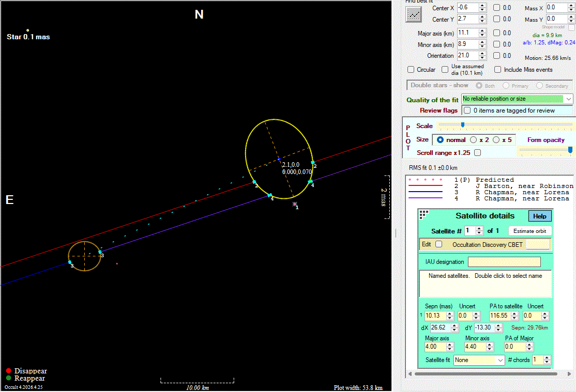Screen dimensions: 576x392
Task: Click the chord 3 'R Chapman' legend entry
Action: click(x=489, y=192)
